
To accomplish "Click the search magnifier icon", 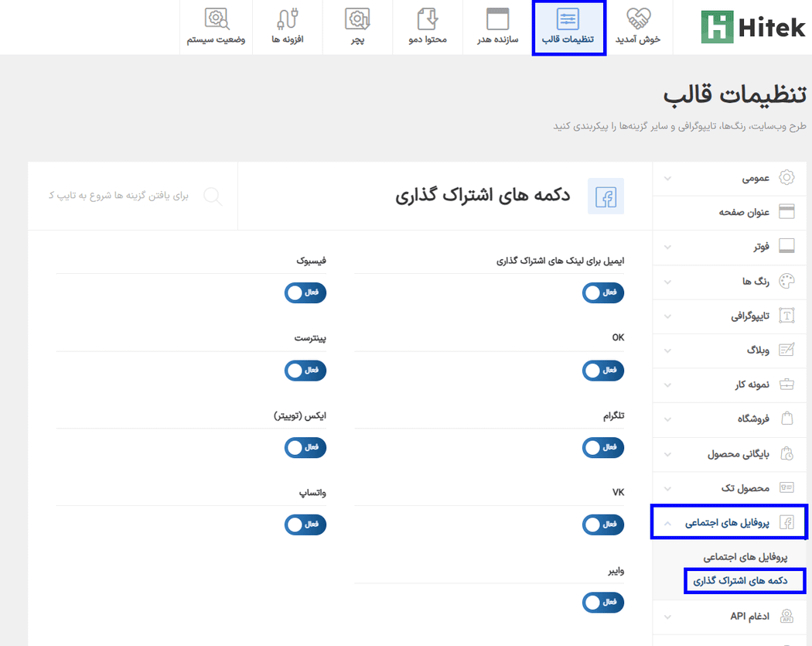I will pos(213,197).
